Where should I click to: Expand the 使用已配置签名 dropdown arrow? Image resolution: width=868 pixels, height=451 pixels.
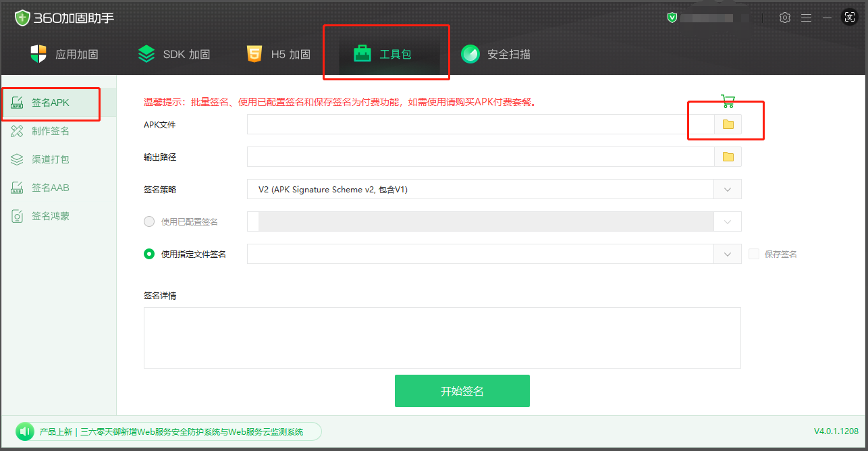click(728, 221)
